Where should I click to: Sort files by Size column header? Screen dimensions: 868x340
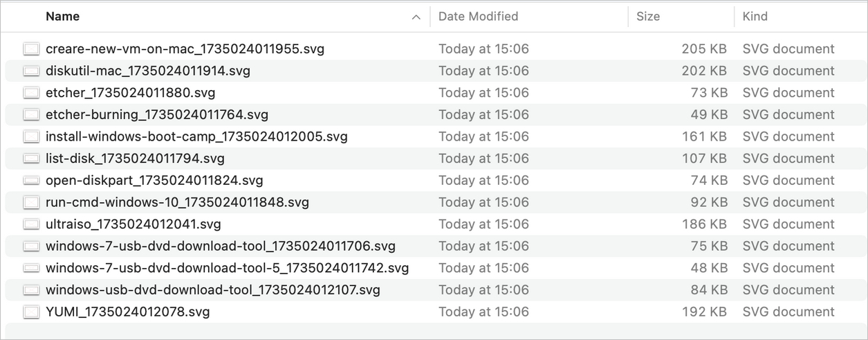click(648, 16)
